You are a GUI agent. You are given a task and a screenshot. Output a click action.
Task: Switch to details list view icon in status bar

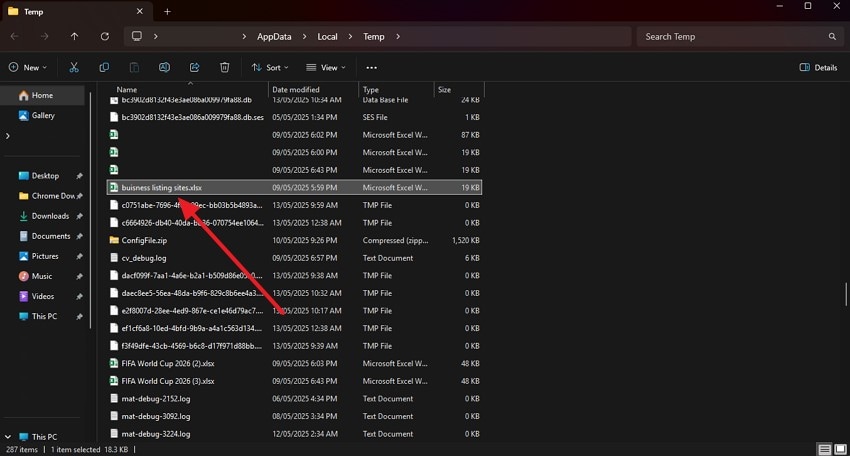point(825,449)
